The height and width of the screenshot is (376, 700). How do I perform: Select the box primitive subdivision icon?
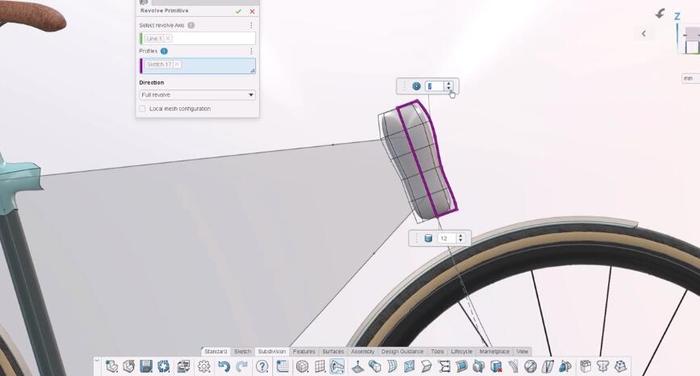tap(302, 367)
